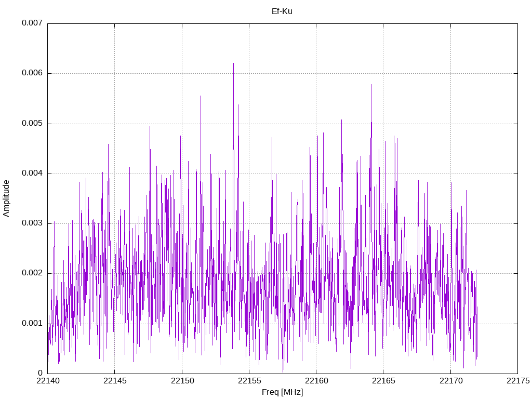Click the 22165 x-axis tick label
532x399 pixels.
384,381
